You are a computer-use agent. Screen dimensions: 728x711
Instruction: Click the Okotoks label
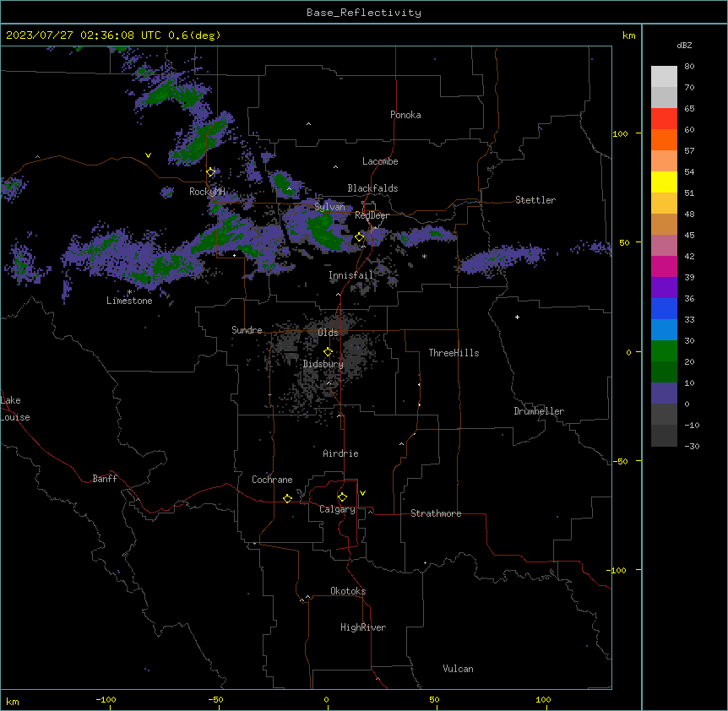pyautogui.click(x=348, y=591)
